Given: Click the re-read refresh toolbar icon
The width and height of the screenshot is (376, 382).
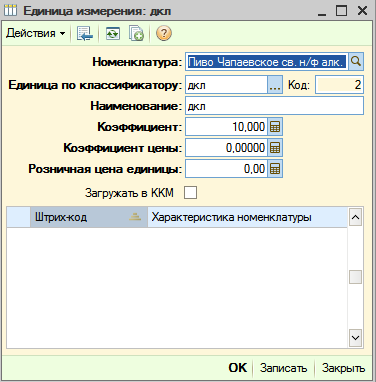Looking at the screenshot, I should click(113, 33).
